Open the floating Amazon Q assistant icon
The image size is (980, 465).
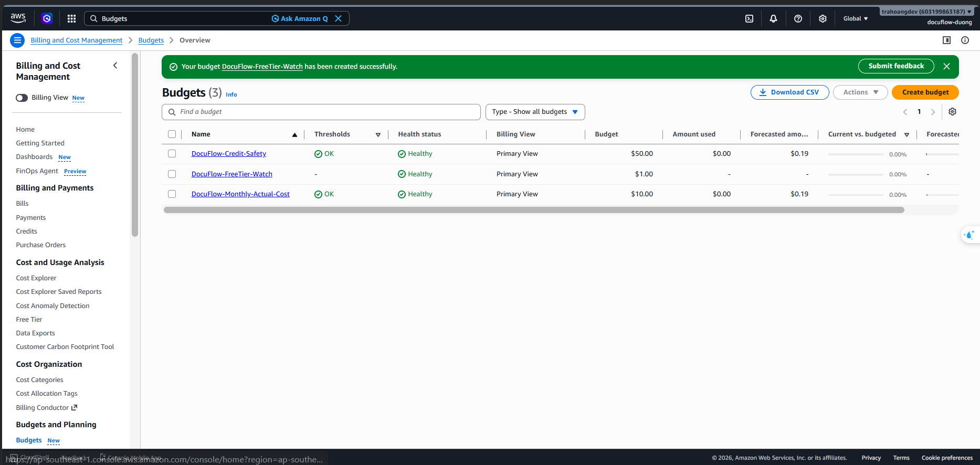pyautogui.click(x=970, y=235)
